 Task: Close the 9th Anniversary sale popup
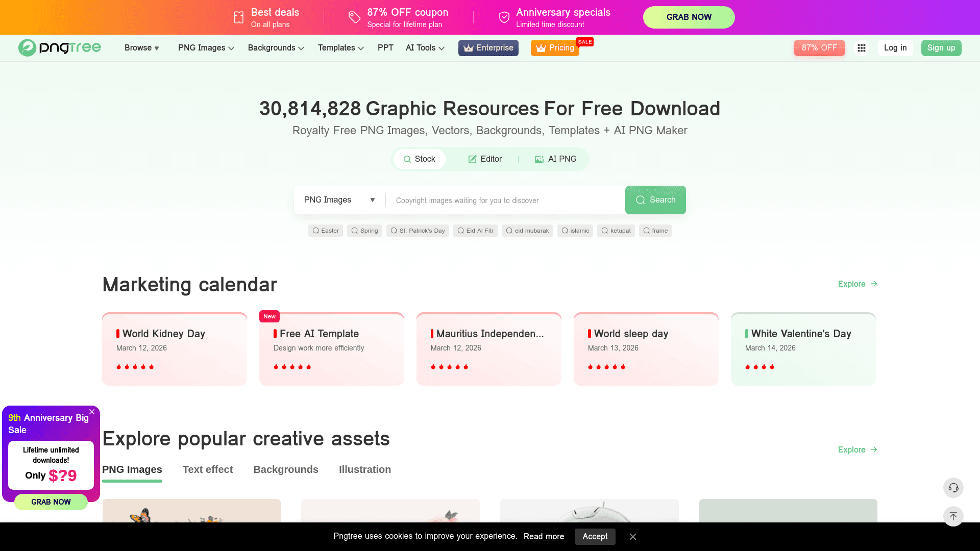(92, 412)
